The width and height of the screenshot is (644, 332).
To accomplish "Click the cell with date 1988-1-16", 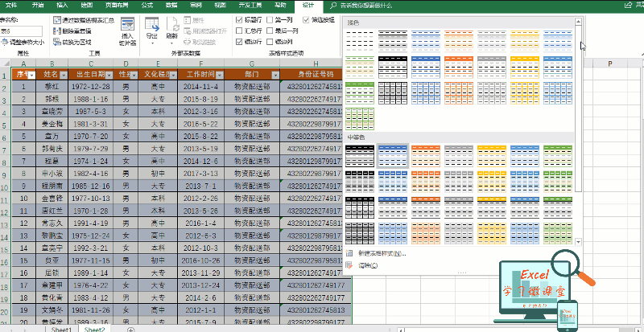I will [x=90, y=99].
